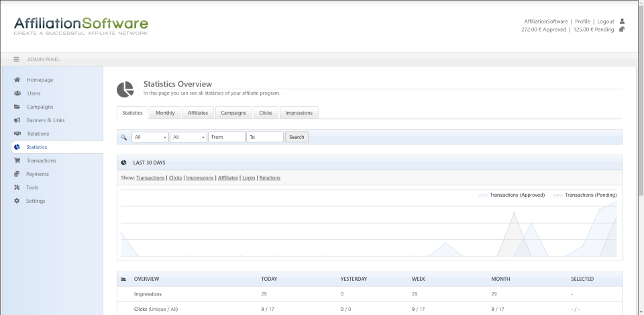Show Clicks in the chart
The height and width of the screenshot is (315, 644).
175,178
